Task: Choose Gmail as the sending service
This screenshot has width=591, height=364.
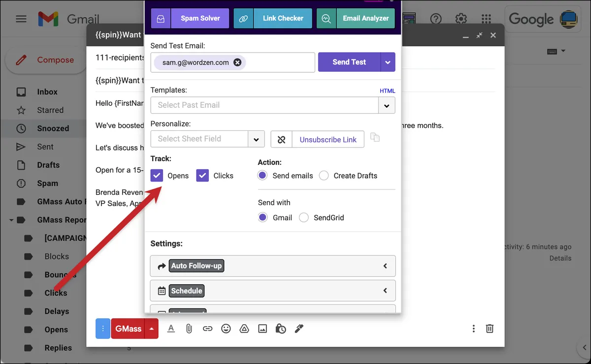Action: click(263, 217)
